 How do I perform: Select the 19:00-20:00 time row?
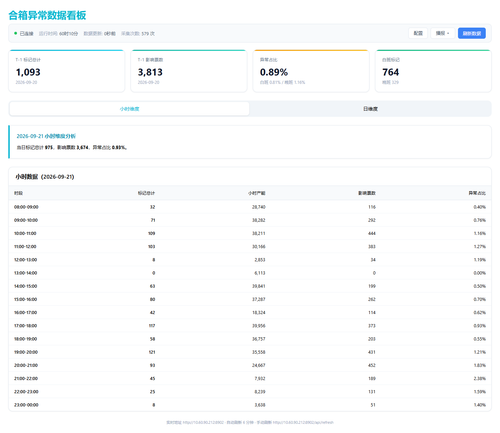coord(250,352)
